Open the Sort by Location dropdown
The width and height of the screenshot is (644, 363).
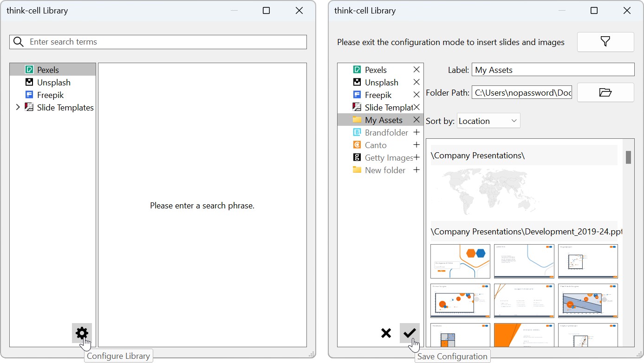coord(488,121)
